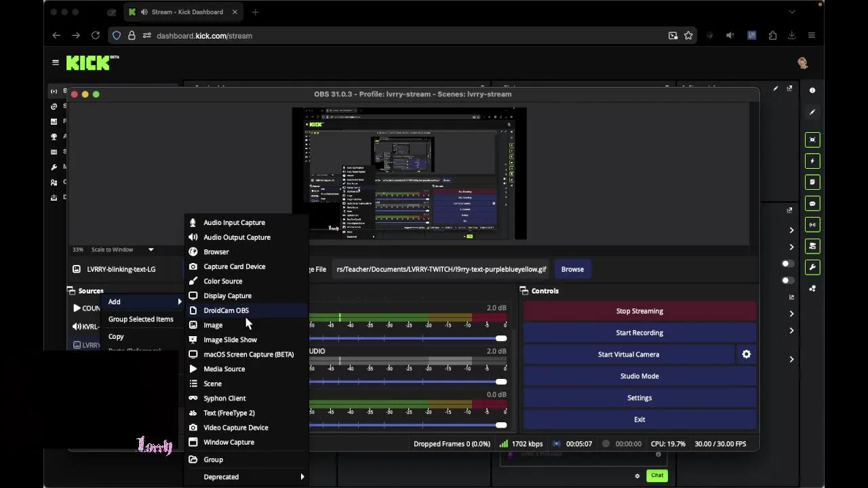Screen dimensions: 868x488
Task: Choose macOS Screen Capture (BETA)
Action: [245, 354]
